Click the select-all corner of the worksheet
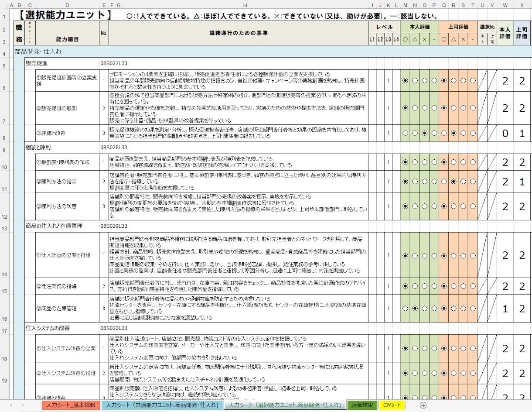The image size is (532, 412). coord(5,5)
